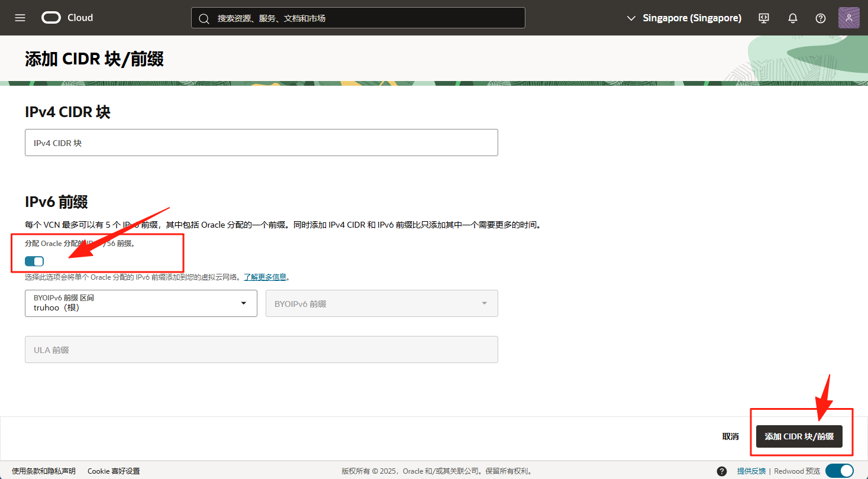Click the footer help circle icon
This screenshot has width=868, height=479.
tap(722, 471)
